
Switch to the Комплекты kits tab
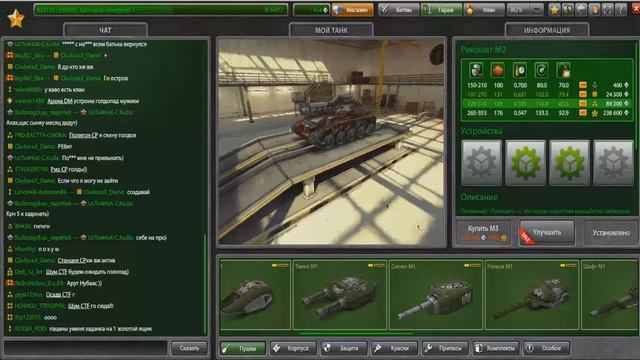click(496, 348)
